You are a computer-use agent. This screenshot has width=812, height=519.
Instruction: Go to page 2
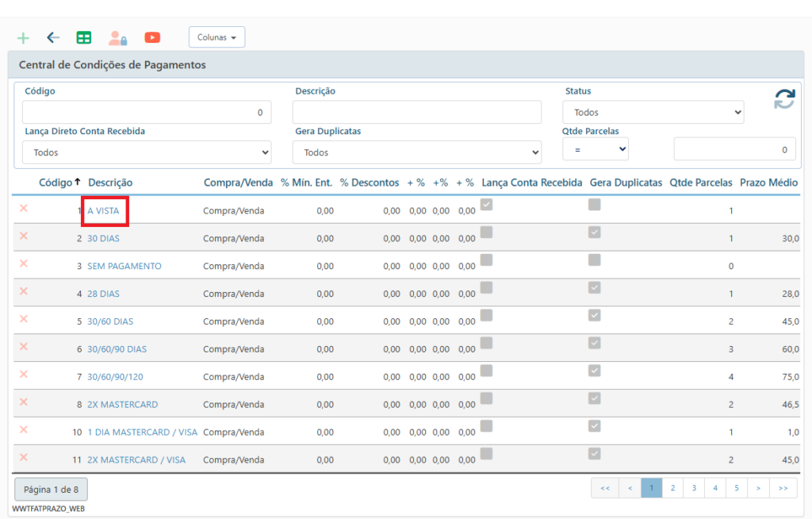click(672, 488)
